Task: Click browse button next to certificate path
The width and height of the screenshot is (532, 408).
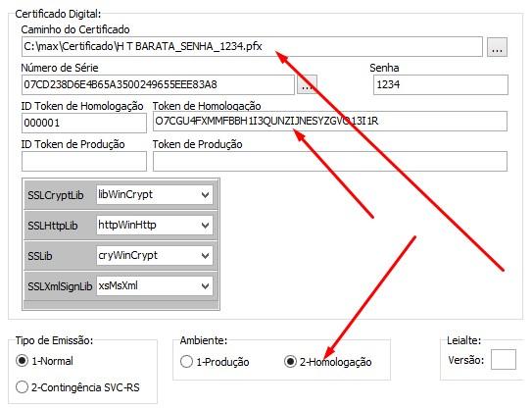Action: (497, 47)
